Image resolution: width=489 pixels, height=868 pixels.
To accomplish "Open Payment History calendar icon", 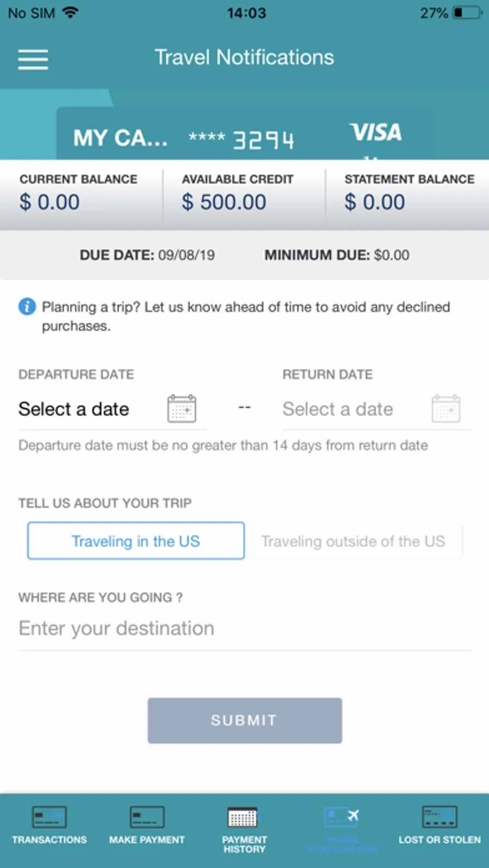I will (x=244, y=817).
